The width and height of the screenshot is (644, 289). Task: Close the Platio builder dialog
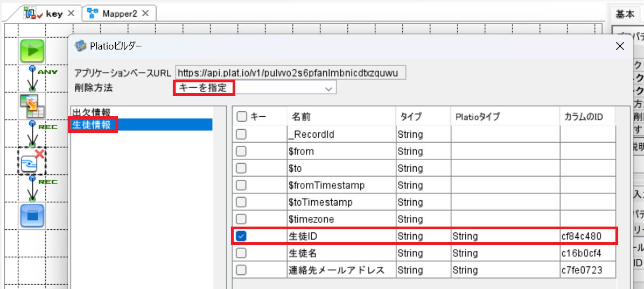tap(619, 46)
